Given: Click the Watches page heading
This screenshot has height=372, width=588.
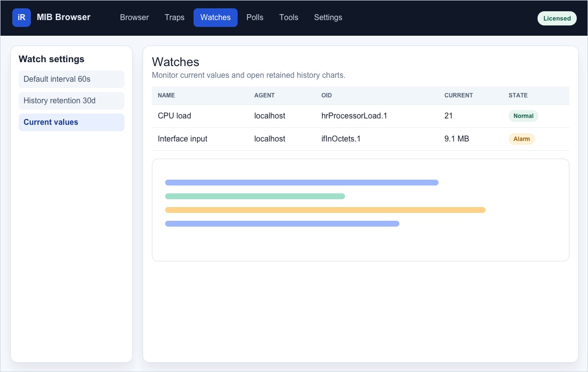Looking at the screenshot, I should [175, 62].
